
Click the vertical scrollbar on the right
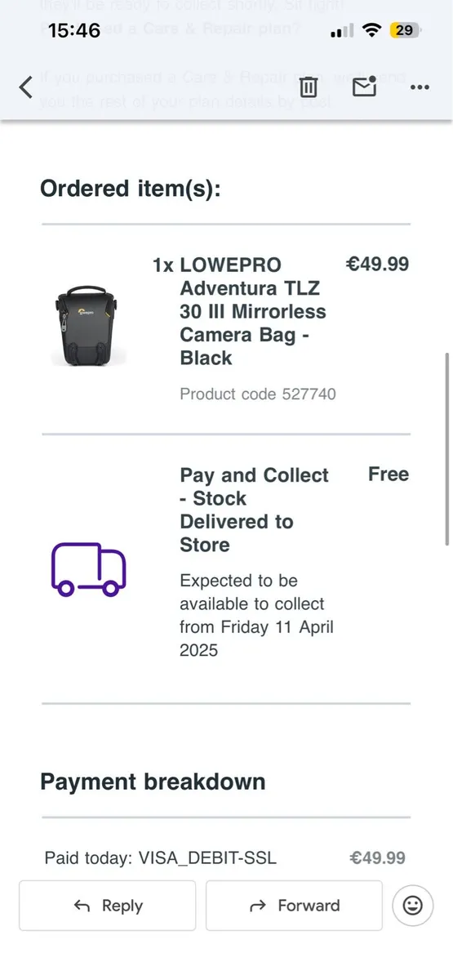446,448
